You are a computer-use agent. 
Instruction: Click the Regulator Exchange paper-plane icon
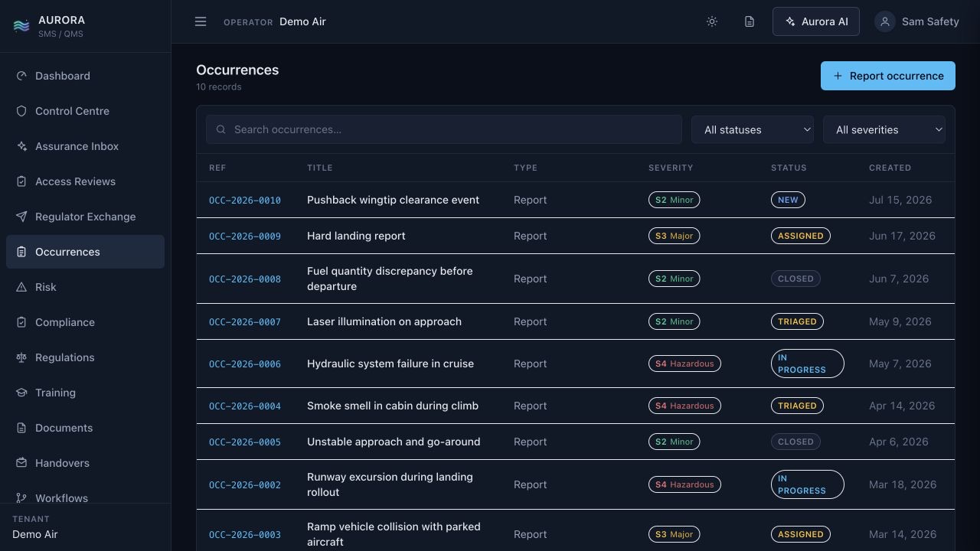[x=21, y=217]
